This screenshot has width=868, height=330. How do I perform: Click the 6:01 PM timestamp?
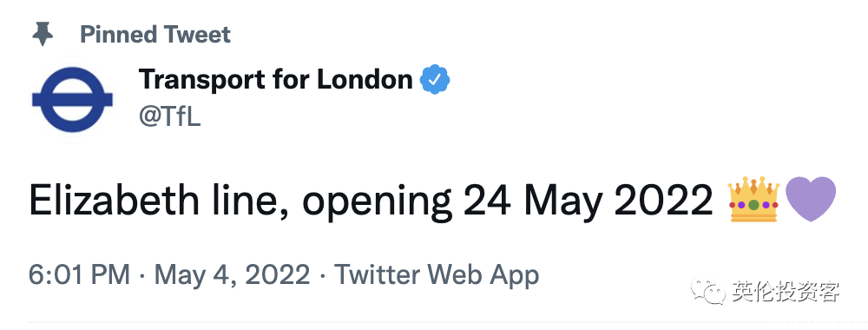80,274
